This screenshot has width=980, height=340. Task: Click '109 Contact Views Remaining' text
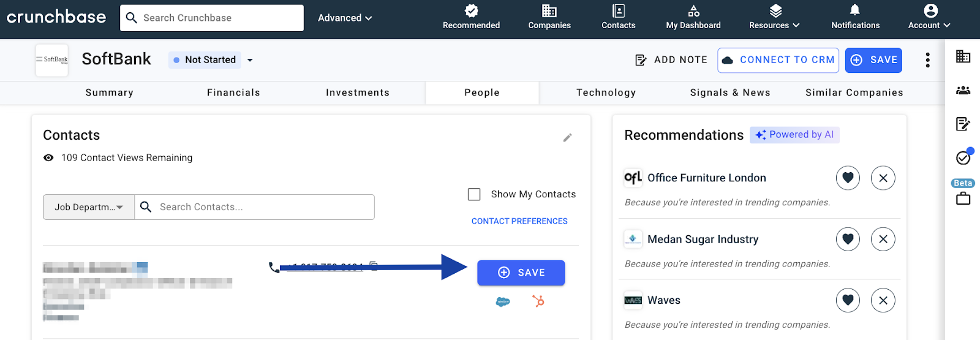point(127,158)
